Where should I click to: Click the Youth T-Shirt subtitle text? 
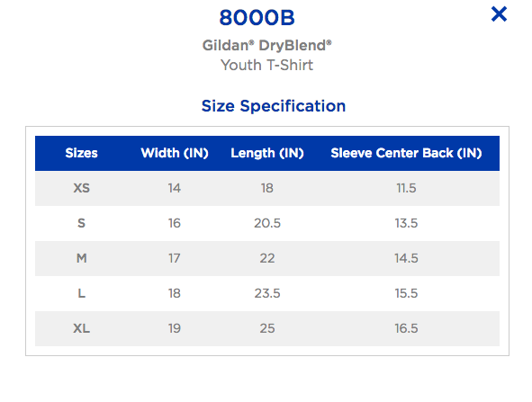click(267, 65)
